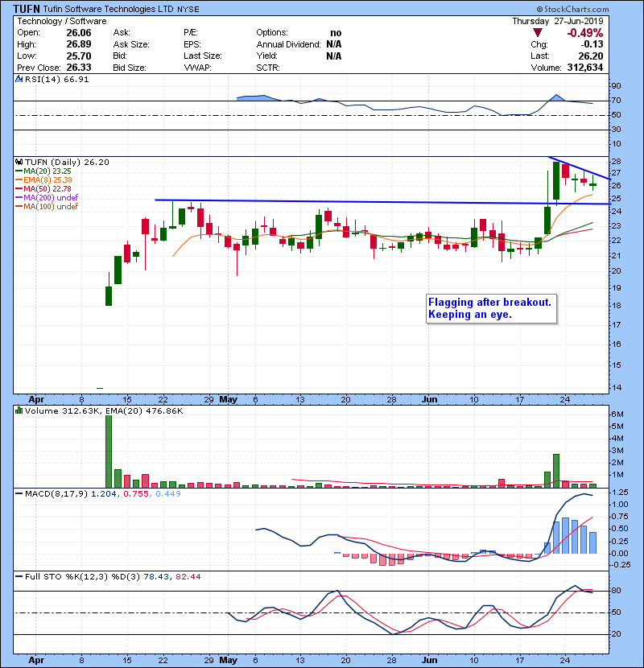Viewport: 644px width, 668px height.
Task: Click the Last price 26.20 in header
Action: 591,56
